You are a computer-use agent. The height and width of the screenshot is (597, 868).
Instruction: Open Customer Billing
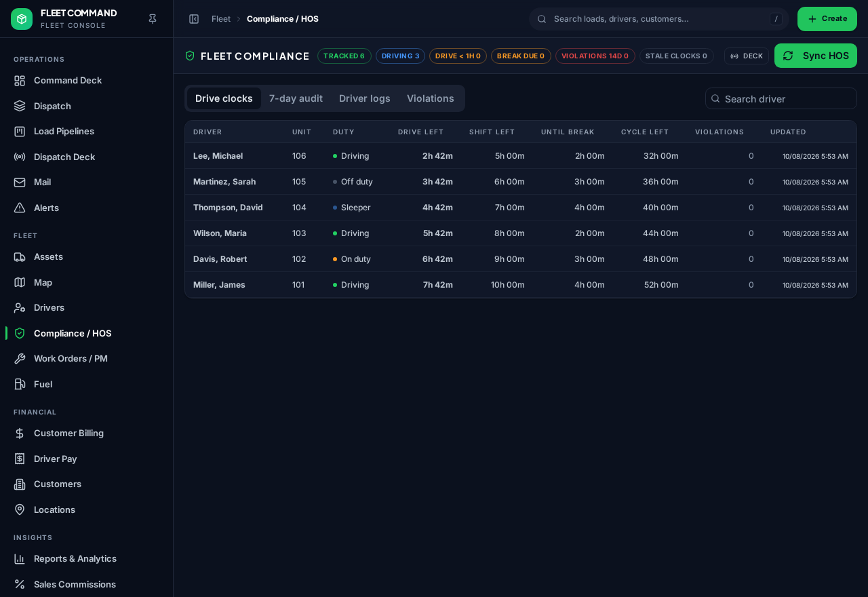click(87, 433)
